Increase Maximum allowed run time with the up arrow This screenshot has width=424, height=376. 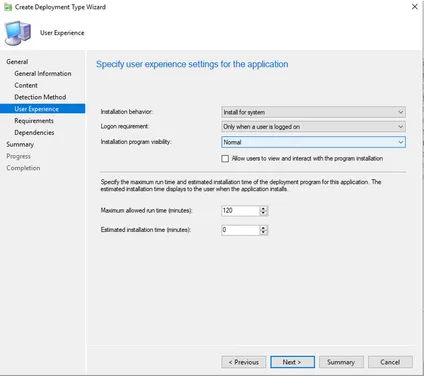pyautogui.click(x=263, y=208)
